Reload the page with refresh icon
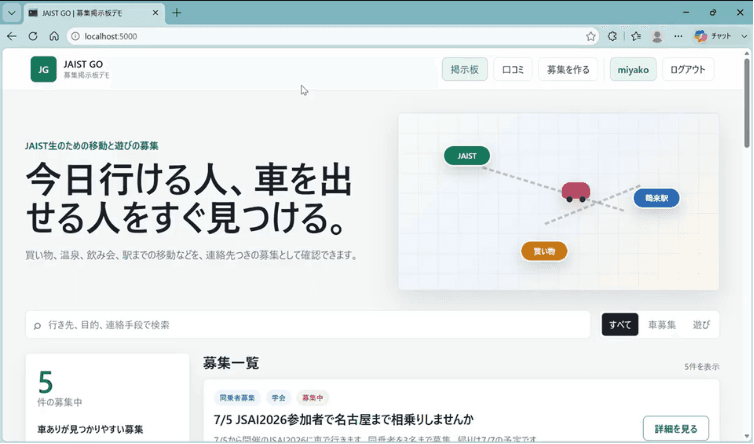Viewport: 754px width, 444px height. click(x=33, y=36)
